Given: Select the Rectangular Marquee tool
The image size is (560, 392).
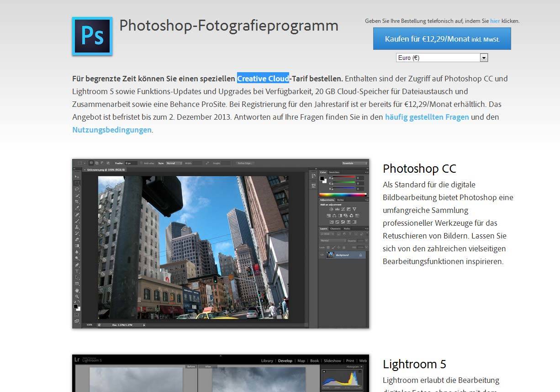Looking at the screenshot, I should point(77,183).
